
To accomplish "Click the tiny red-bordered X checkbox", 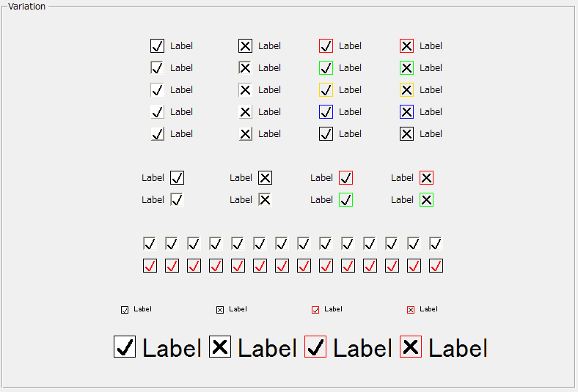I will point(411,310).
